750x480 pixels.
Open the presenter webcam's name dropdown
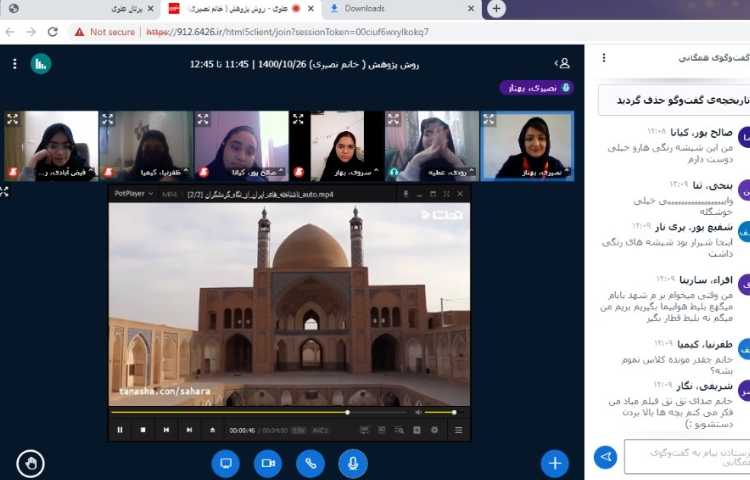coord(546,172)
